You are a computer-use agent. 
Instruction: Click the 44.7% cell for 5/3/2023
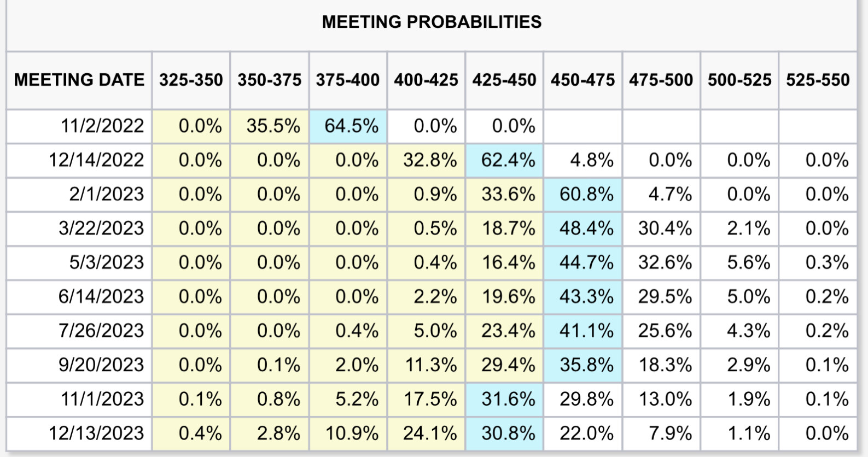click(586, 262)
